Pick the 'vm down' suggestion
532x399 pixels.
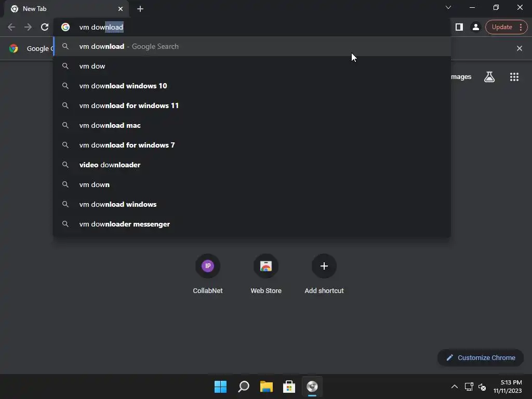click(252, 184)
